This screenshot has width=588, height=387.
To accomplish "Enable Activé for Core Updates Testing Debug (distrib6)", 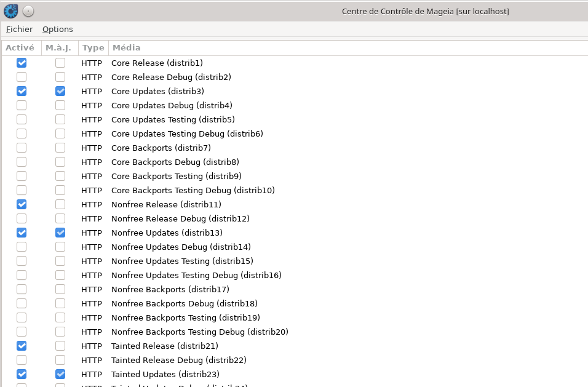I will point(22,134).
